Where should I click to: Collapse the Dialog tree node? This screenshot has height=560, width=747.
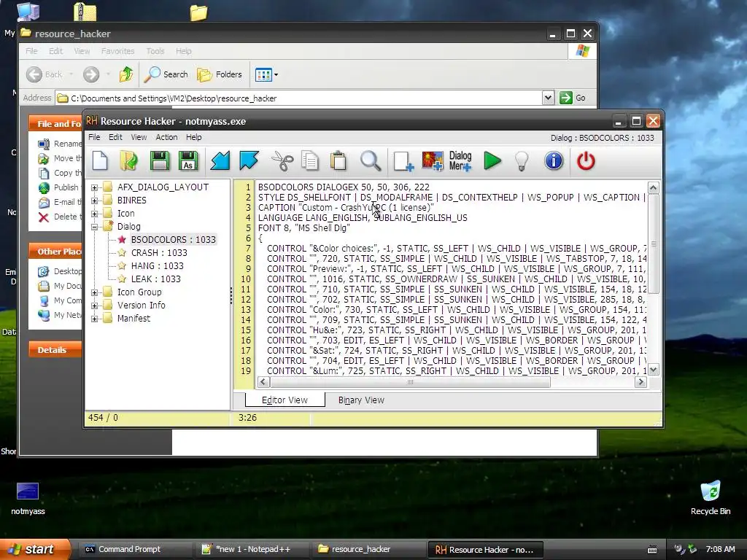[x=94, y=227]
